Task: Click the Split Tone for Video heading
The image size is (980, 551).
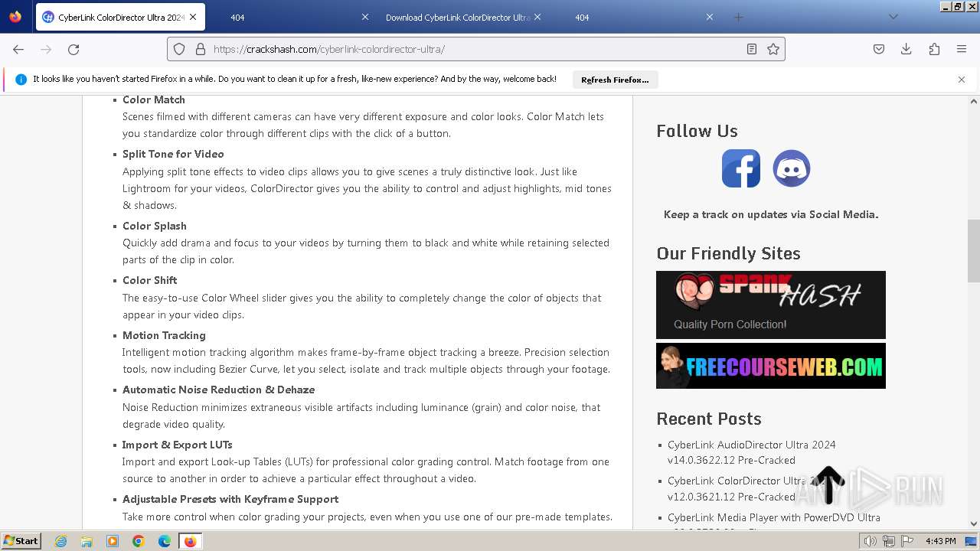Action: coord(173,154)
